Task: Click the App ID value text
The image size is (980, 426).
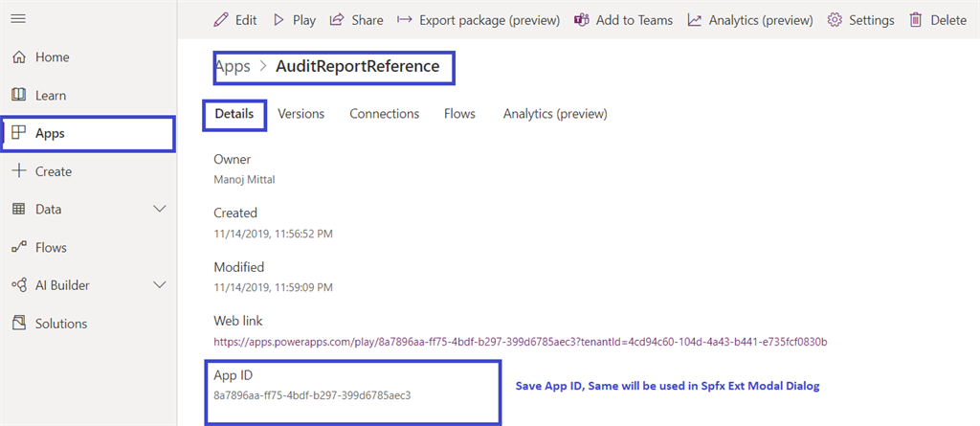Action: [x=313, y=395]
